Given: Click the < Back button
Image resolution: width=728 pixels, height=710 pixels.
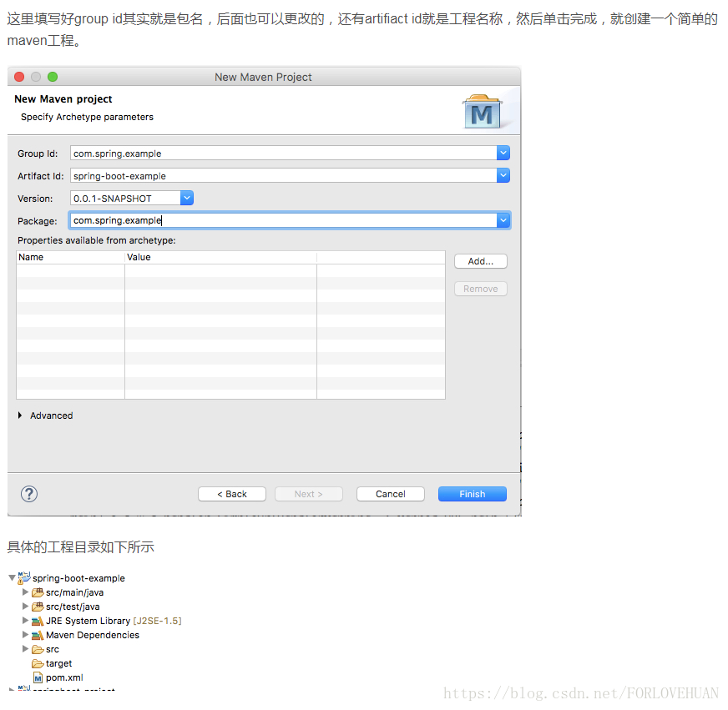Looking at the screenshot, I should click(x=232, y=494).
